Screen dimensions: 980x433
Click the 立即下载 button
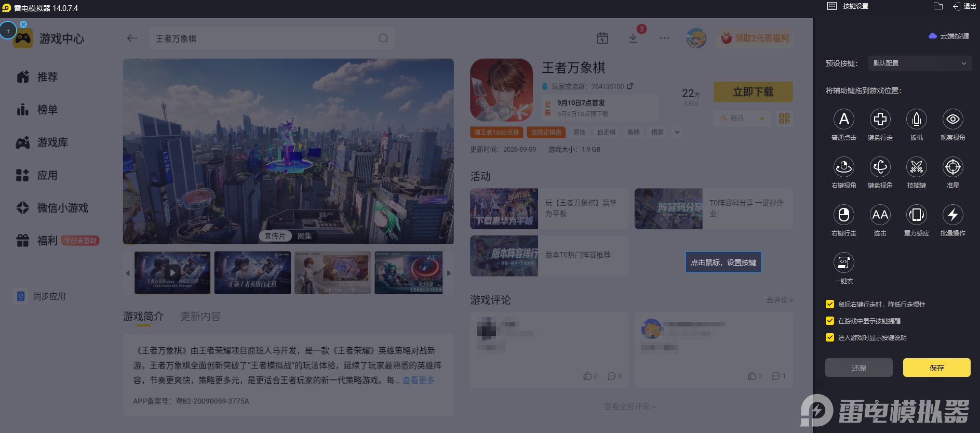753,92
